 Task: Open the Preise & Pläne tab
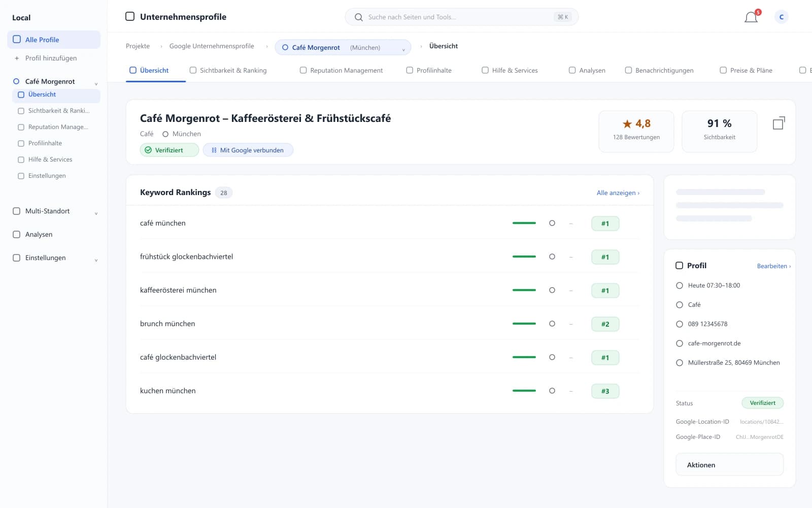pyautogui.click(x=746, y=71)
